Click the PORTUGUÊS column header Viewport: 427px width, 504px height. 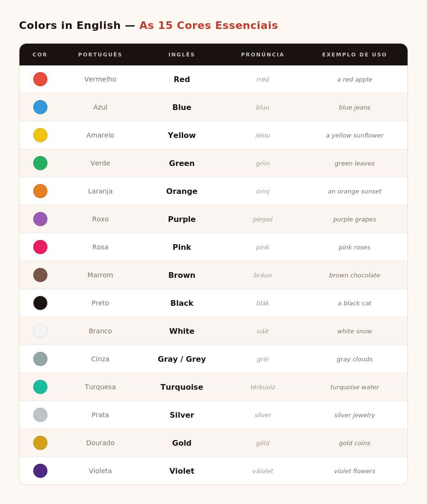[x=100, y=55]
